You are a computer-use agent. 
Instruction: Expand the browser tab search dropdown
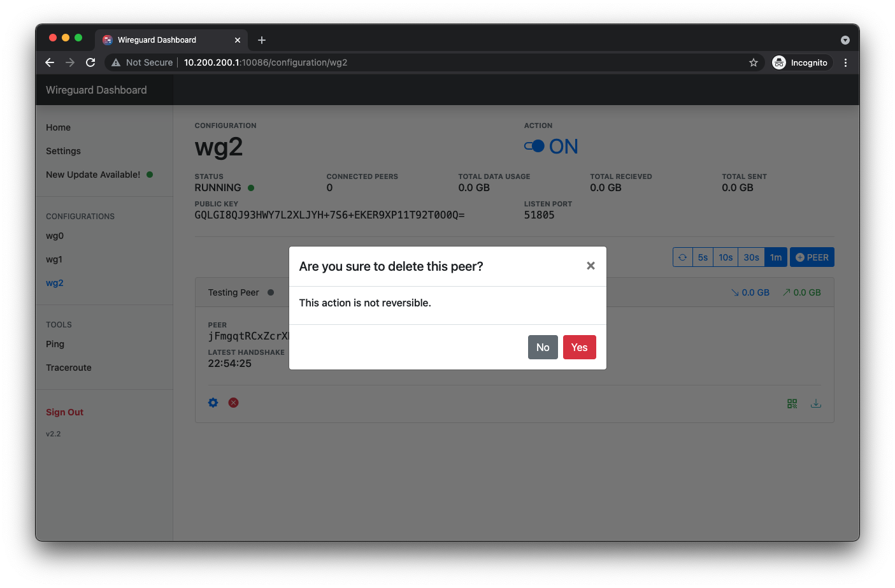pyautogui.click(x=845, y=40)
